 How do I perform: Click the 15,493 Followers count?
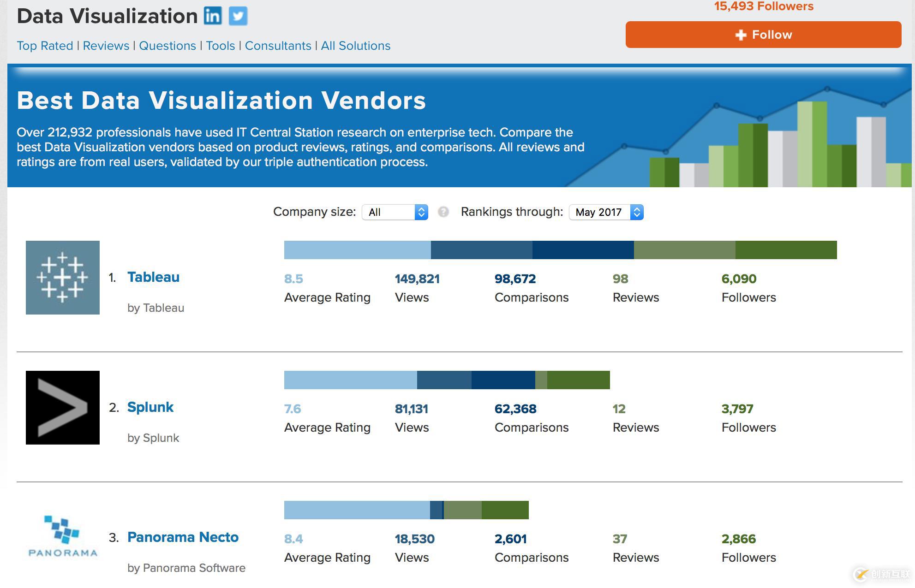click(763, 6)
